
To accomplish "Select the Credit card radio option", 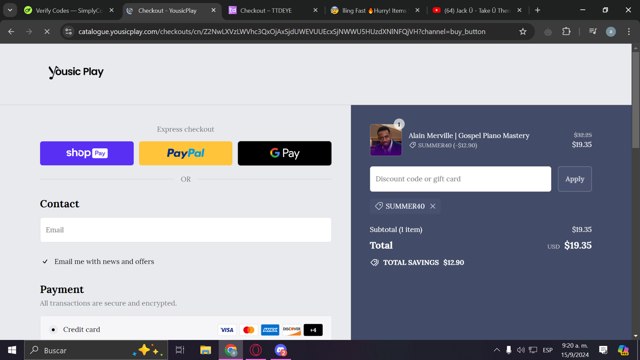I will click(53, 329).
